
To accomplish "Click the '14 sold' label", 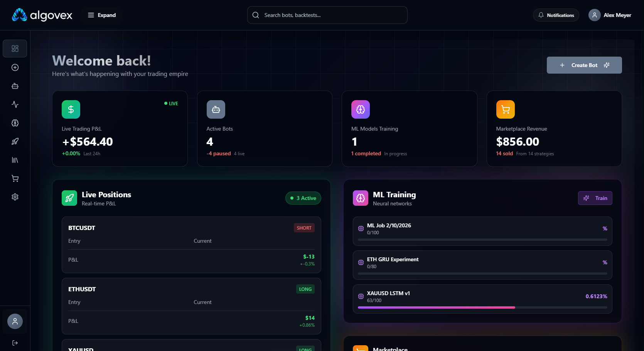I will pyautogui.click(x=504, y=154).
